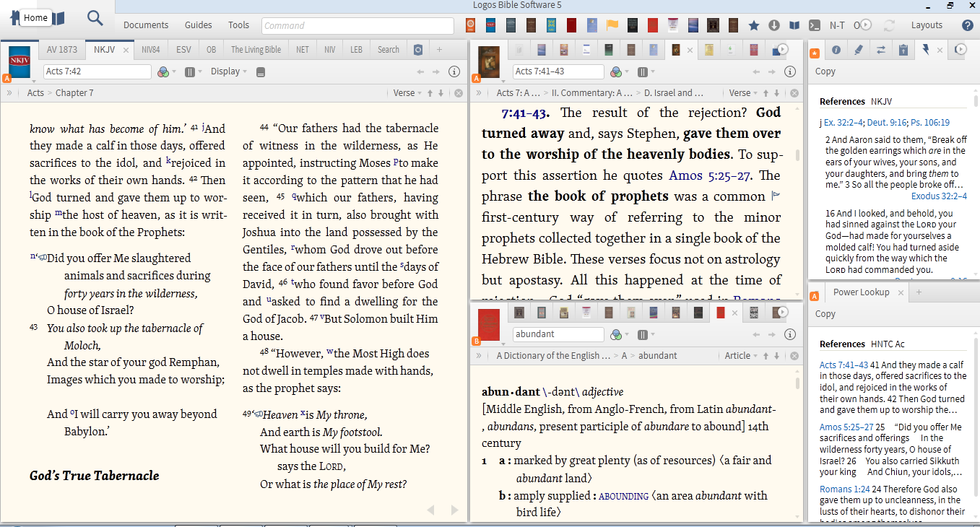Click the Acts 7:42 reference box
980x527 pixels.
(97, 71)
